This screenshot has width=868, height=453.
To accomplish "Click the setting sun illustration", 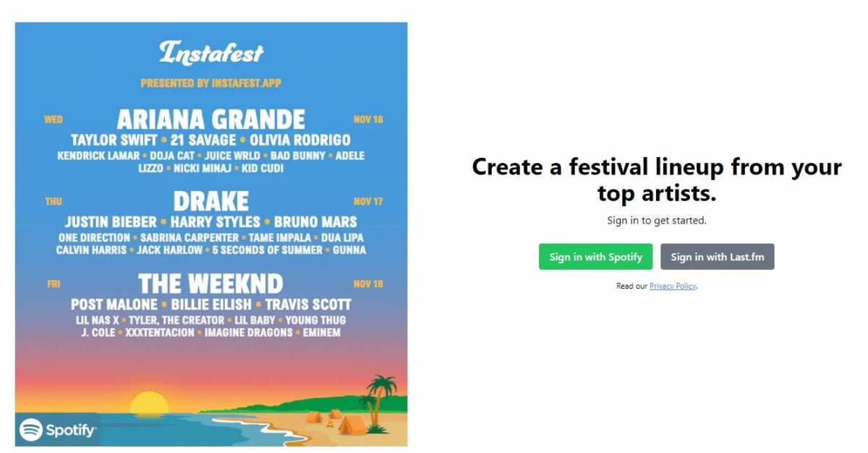I will [x=150, y=404].
